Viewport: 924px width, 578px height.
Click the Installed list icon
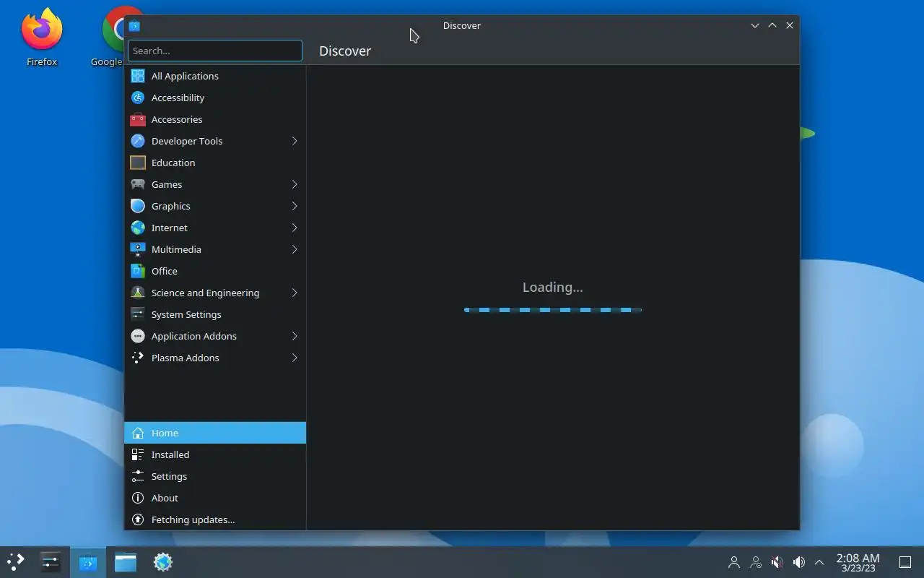pos(138,454)
